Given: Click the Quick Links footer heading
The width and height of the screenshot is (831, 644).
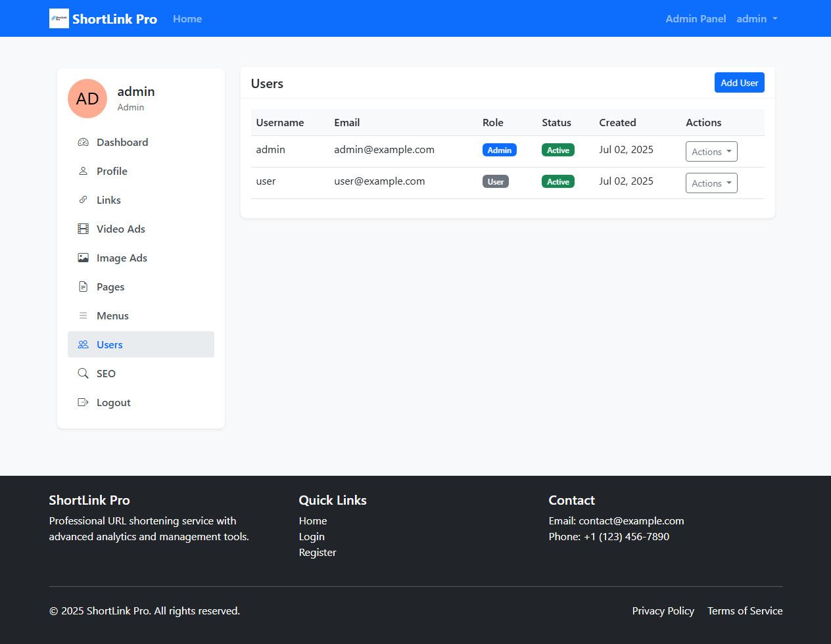Looking at the screenshot, I should (333, 500).
